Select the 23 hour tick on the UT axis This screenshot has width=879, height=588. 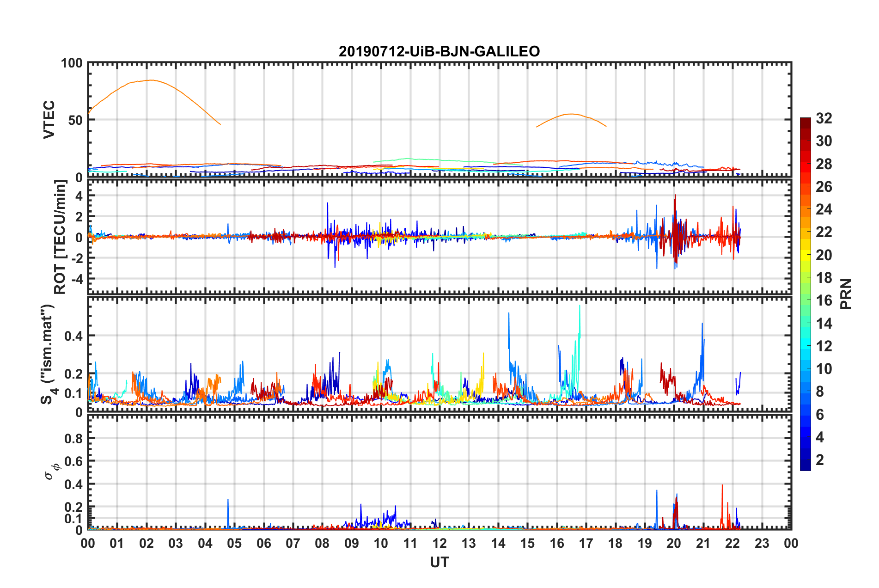(762, 543)
